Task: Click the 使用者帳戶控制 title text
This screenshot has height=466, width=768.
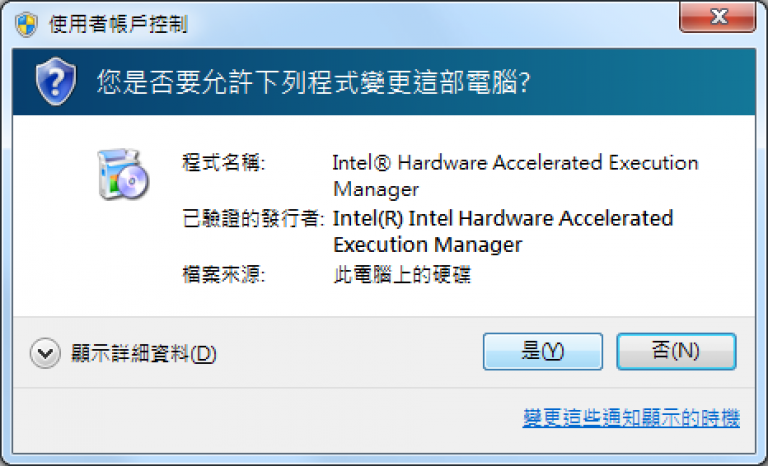Action: pyautogui.click(x=118, y=24)
